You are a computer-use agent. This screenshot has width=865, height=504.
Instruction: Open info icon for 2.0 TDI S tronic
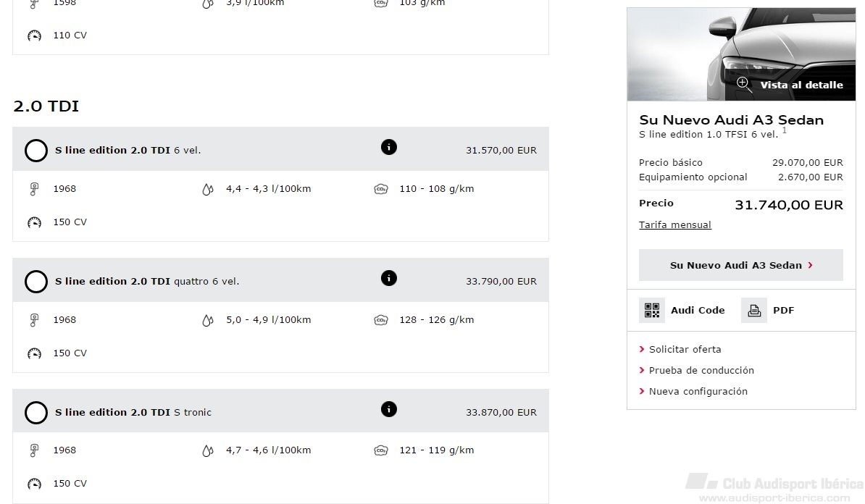click(x=389, y=409)
